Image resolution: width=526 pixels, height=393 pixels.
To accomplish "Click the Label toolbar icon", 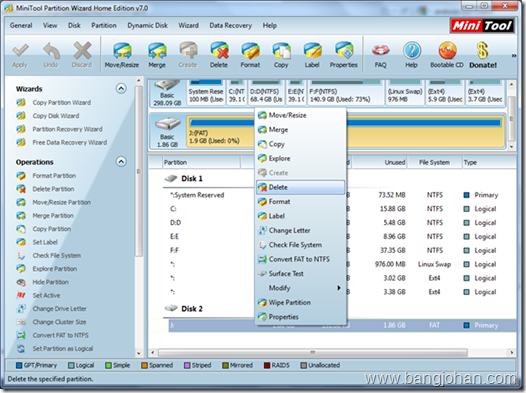I will [x=312, y=55].
